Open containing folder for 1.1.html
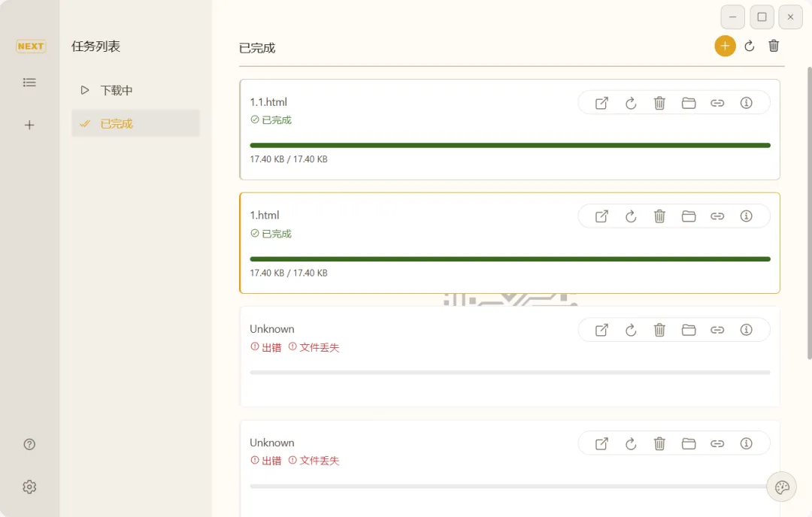Image resolution: width=812 pixels, height=517 pixels. (x=689, y=103)
